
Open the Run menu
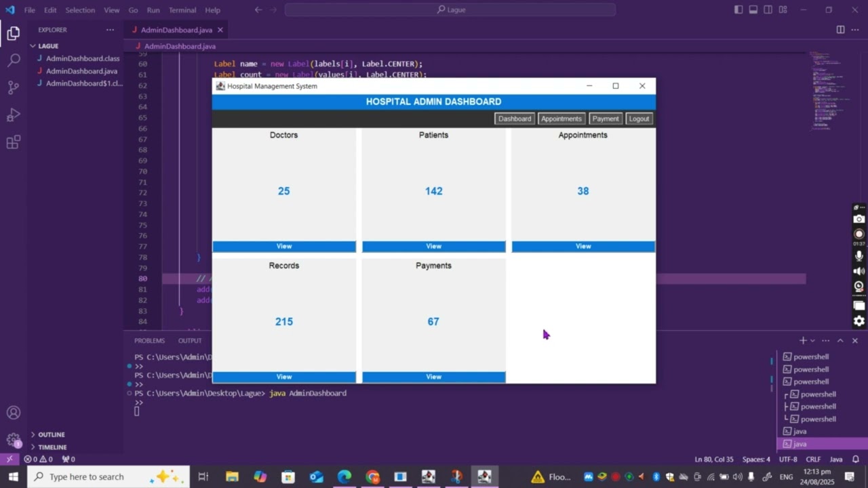(x=153, y=10)
